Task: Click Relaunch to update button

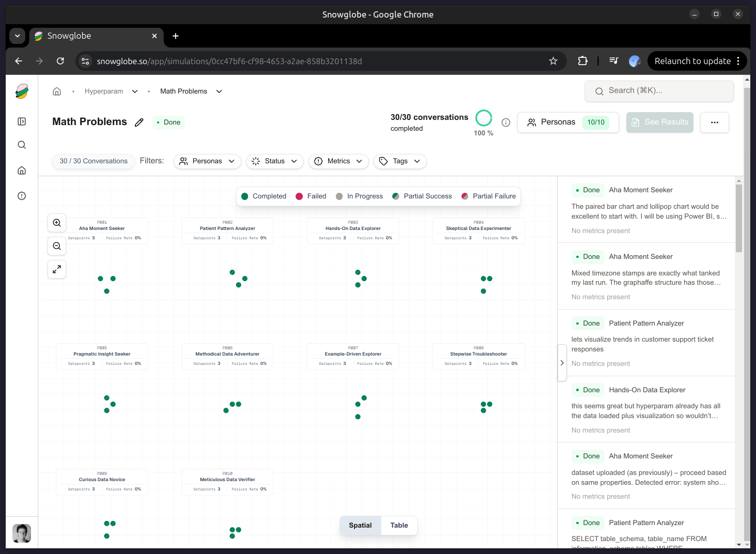Action: [692, 61]
